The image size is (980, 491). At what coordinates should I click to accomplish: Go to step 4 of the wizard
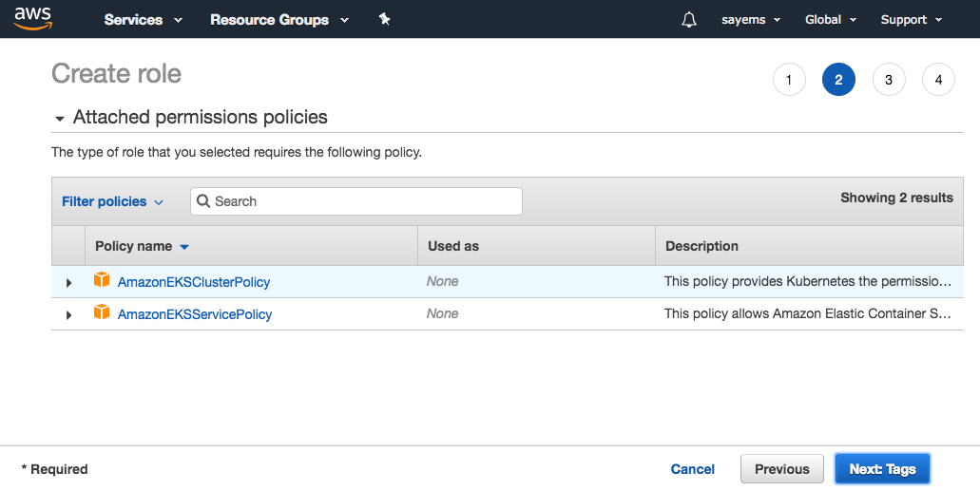939,80
